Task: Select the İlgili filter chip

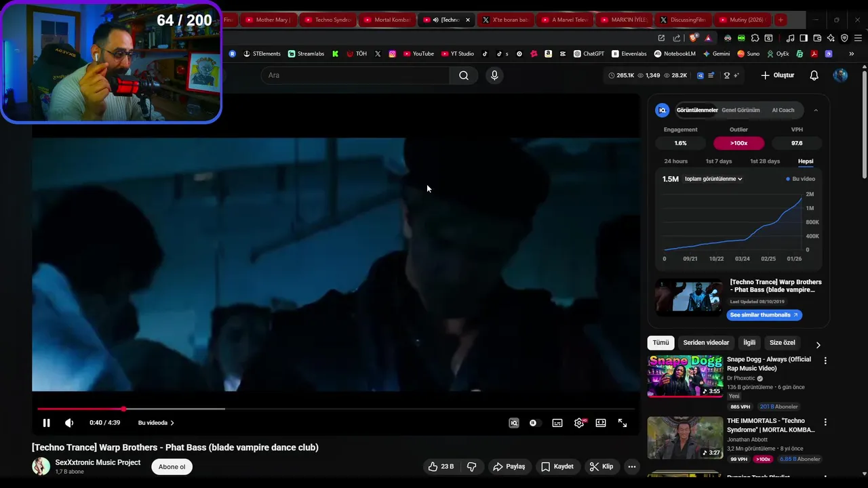Action: tap(749, 343)
